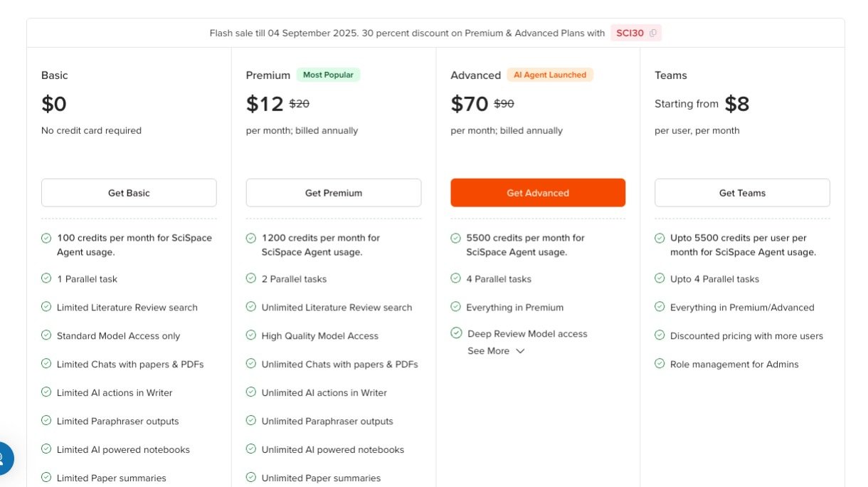Click the checkmark icon next to 4 Parallel tasks
Image resolution: width=868 pixels, height=487 pixels.
click(455, 278)
